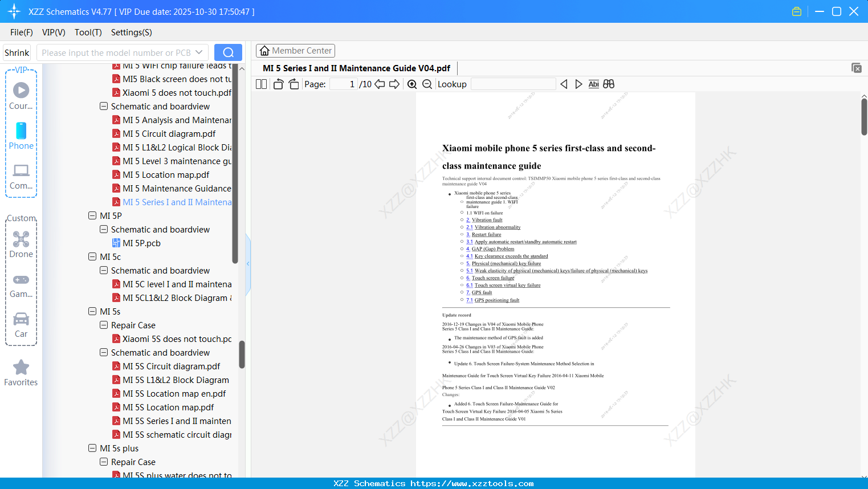The height and width of the screenshot is (489, 868).
Task: Open Xiaomi 5 does not touch.pdf
Action: 172,93
